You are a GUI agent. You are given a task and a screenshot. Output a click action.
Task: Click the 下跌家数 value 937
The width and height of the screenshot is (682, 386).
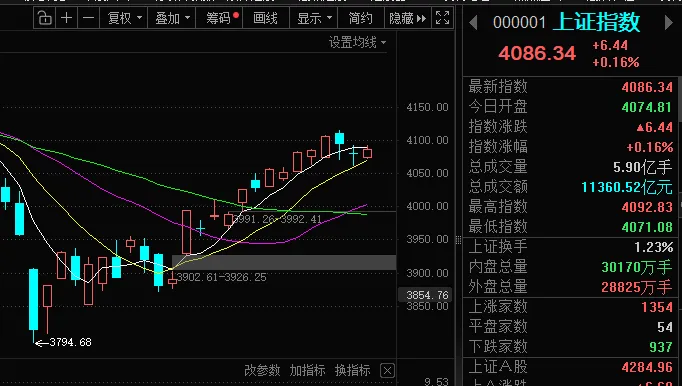[x=661, y=347]
